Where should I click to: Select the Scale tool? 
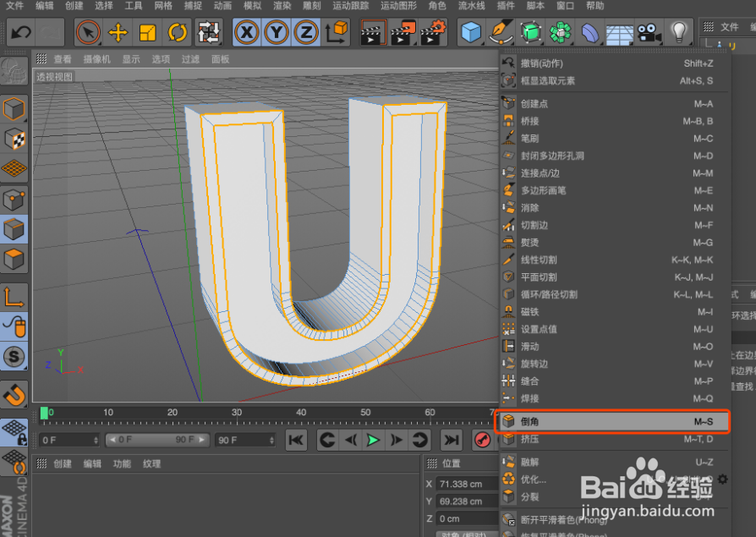tap(149, 32)
